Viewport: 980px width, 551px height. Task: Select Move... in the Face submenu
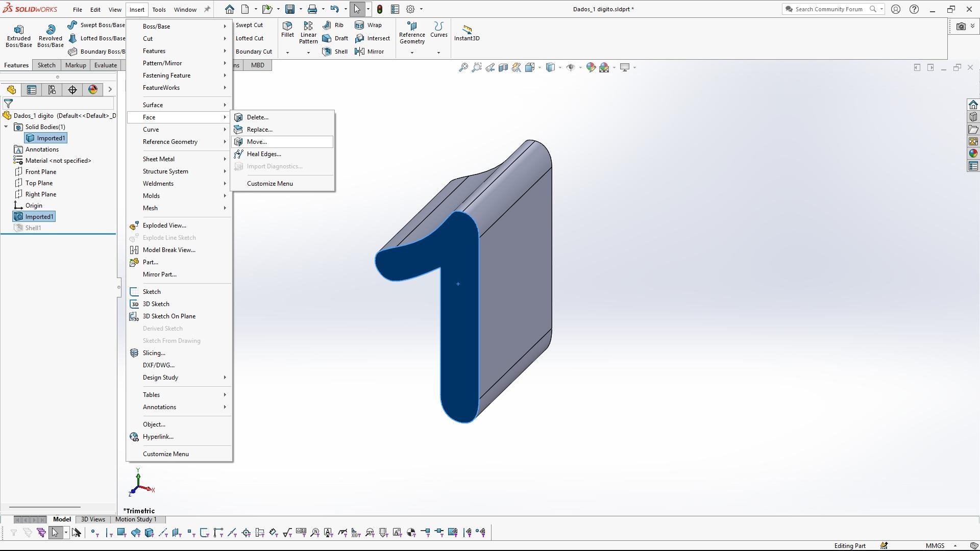click(282, 142)
